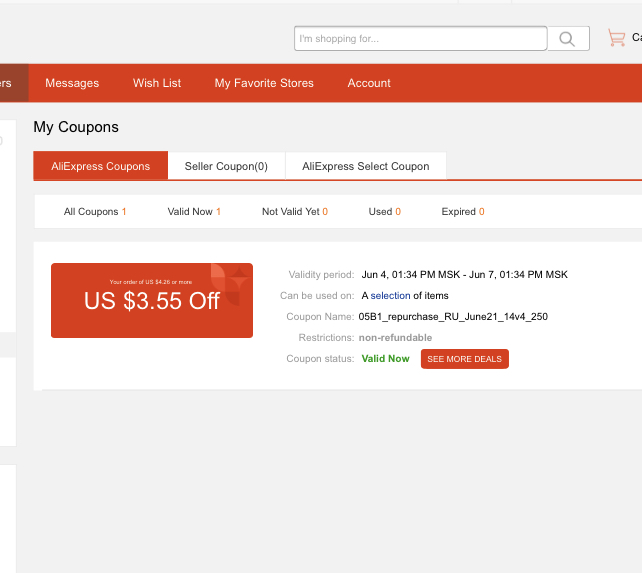
Task: Follow the blue "selection" link
Action: [390, 296]
